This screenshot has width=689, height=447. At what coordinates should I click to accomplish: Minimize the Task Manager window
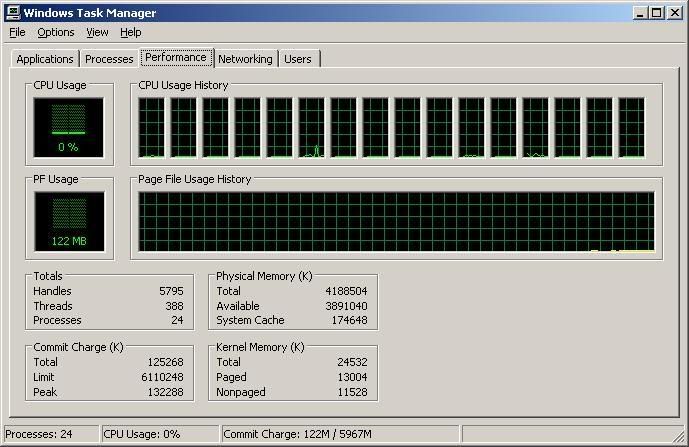[640, 13]
